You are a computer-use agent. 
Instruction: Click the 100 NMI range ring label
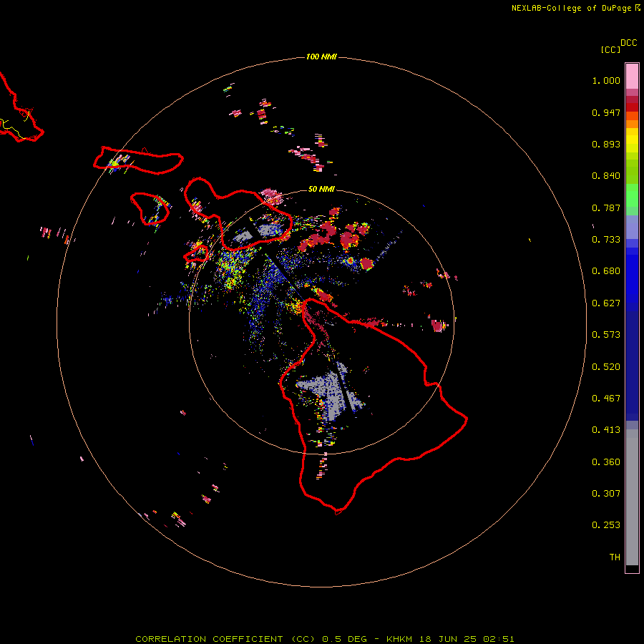pyautogui.click(x=321, y=57)
